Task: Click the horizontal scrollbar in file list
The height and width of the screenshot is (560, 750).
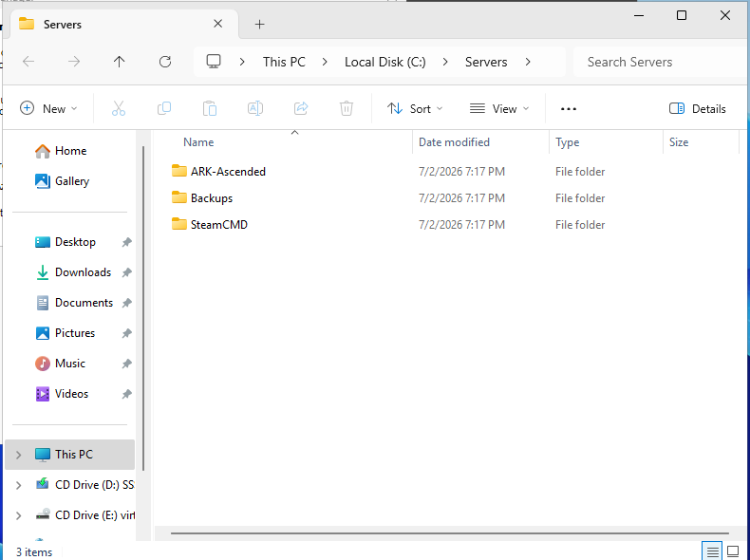Action: (449, 532)
